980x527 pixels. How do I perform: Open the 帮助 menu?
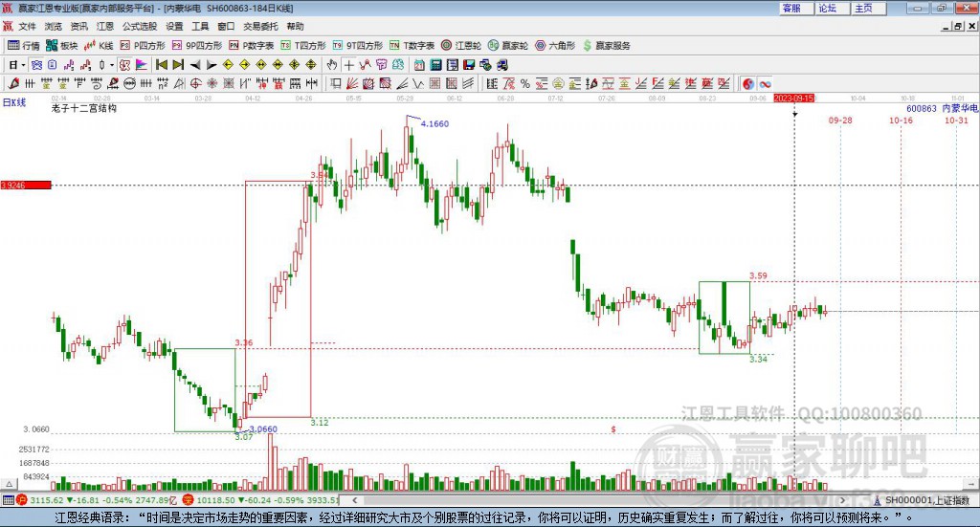pyautogui.click(x=295, y=26)
